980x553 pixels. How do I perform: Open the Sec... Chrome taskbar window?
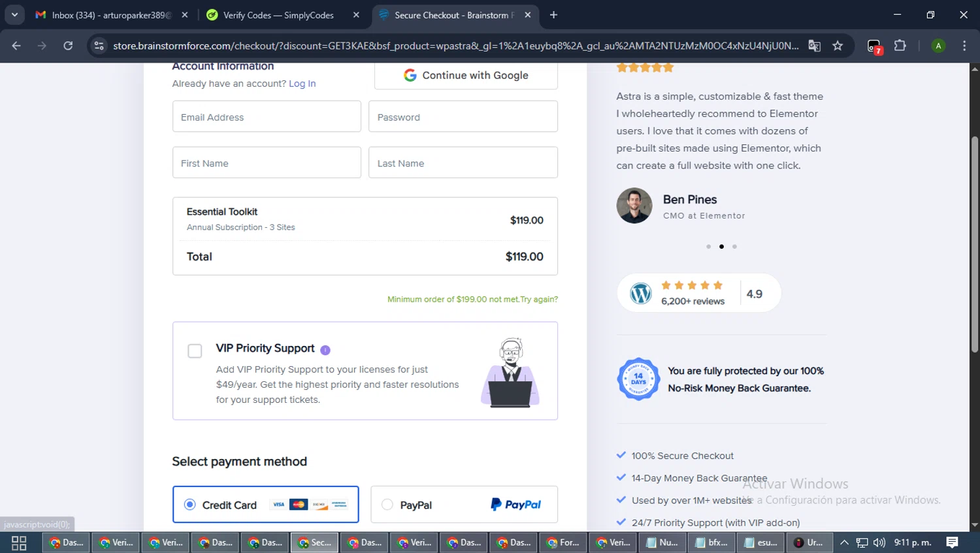[x=314, y=543]
